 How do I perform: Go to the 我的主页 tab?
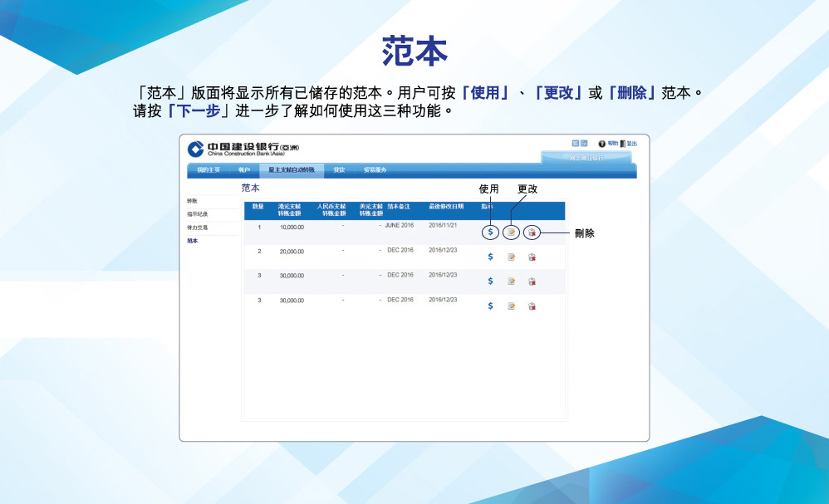pos(208,170)
